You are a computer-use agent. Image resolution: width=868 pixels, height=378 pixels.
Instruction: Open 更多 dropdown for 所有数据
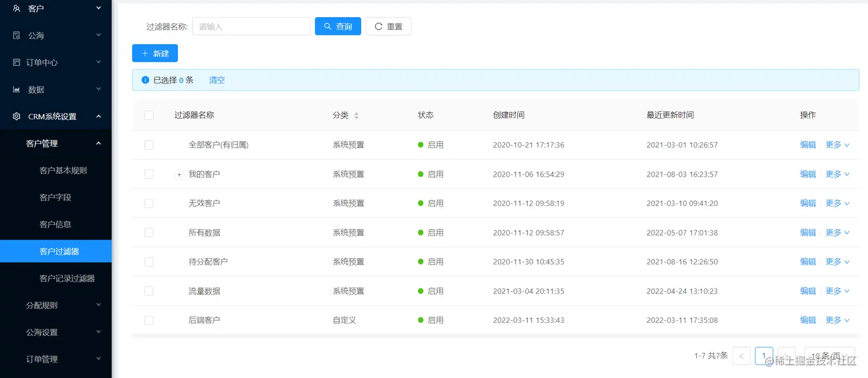[838, 232]
